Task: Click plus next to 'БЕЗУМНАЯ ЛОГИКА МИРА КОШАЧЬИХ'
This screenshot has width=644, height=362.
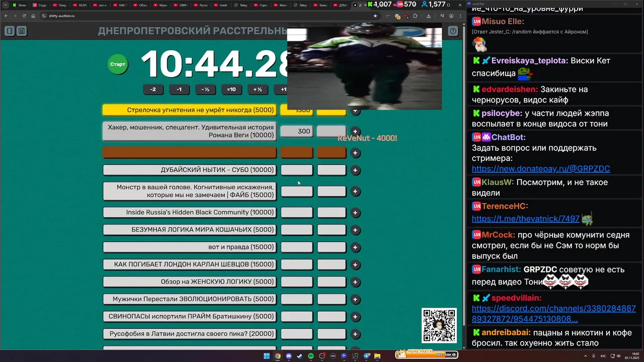Action: coord(355,230)
